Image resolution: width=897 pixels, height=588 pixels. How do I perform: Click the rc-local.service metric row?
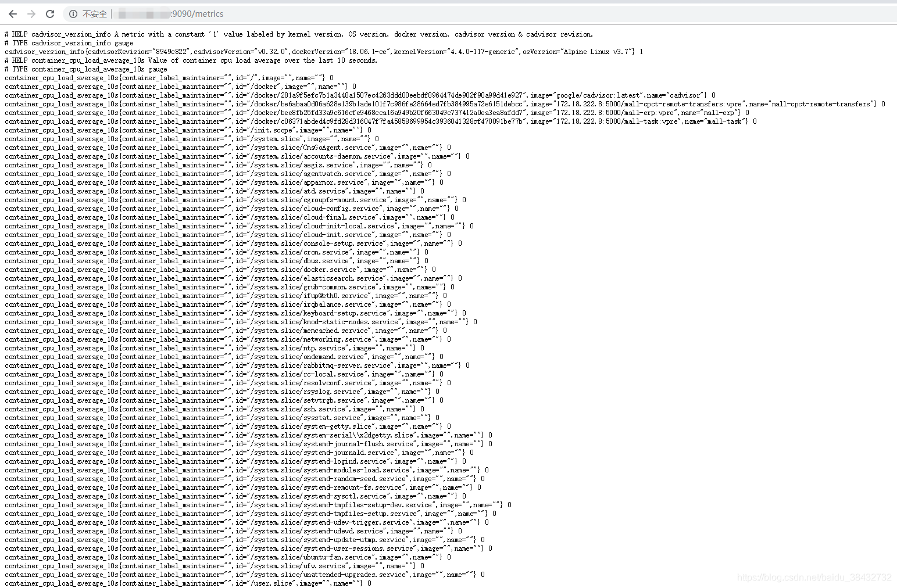pyautogui.click(x=224, y=374)
